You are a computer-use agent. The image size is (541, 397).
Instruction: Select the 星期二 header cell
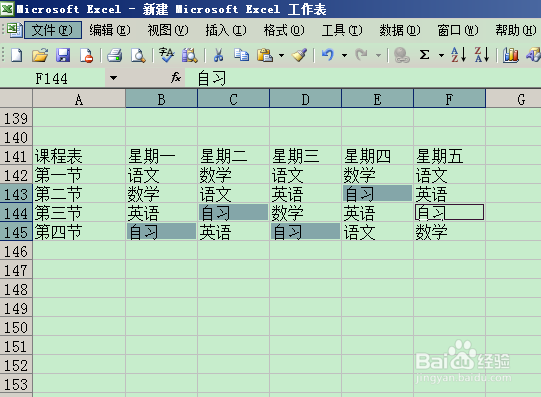(233, 156)
